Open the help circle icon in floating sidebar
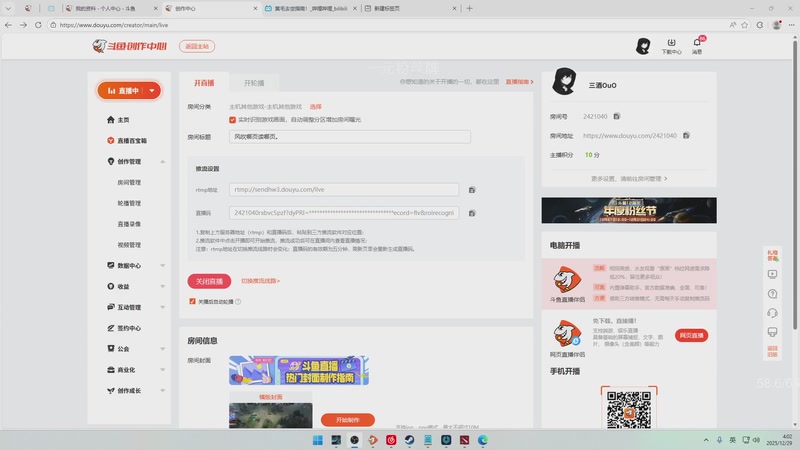This screenshot has height=450, width=800. click(x=772, y=294)
